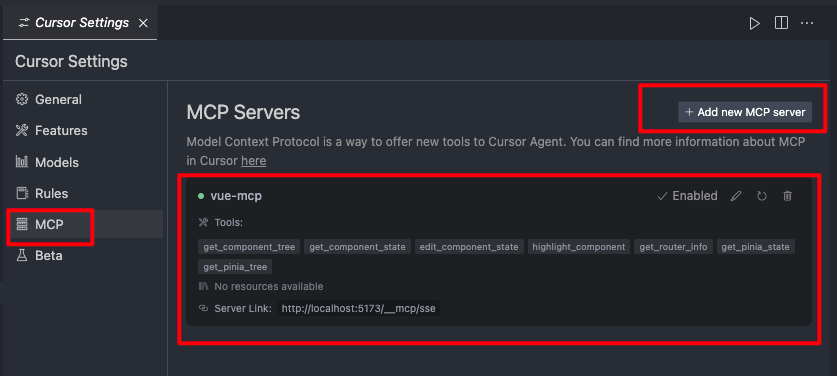Edit the vue-mcp server with the pencil icon

(x=736, y=196)
